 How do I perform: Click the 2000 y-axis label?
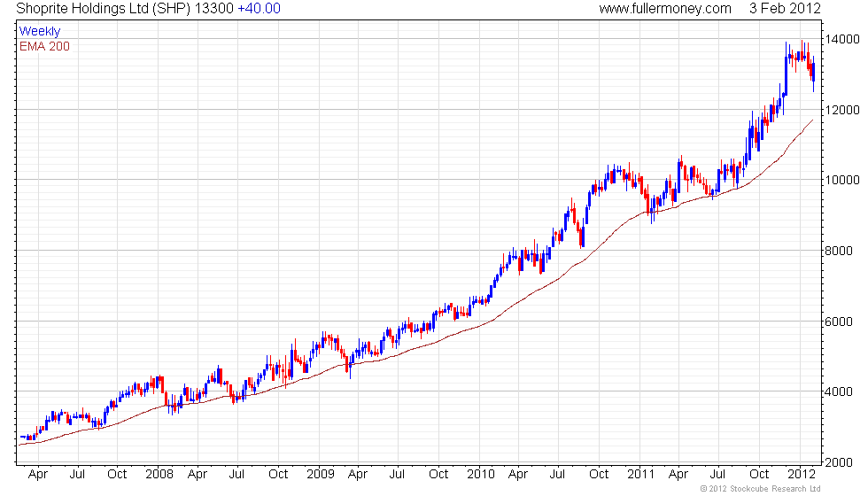pos(839,462)
